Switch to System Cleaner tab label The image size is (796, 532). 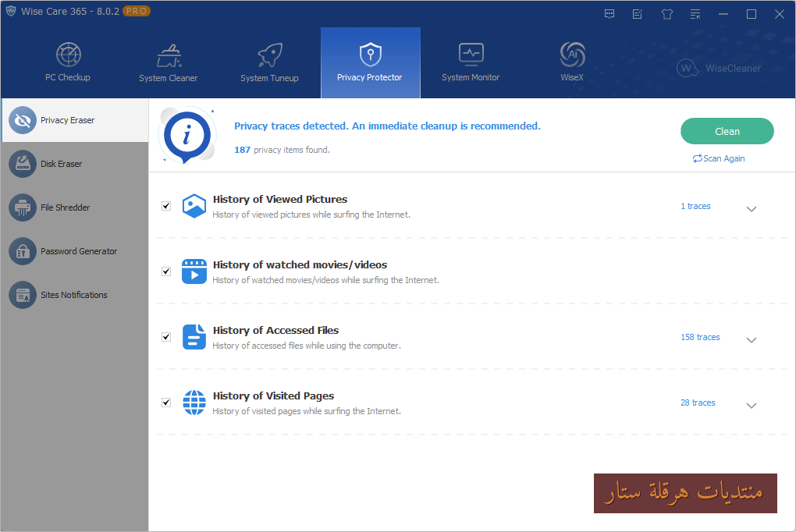pyautogui.click(x=168, y=78)
